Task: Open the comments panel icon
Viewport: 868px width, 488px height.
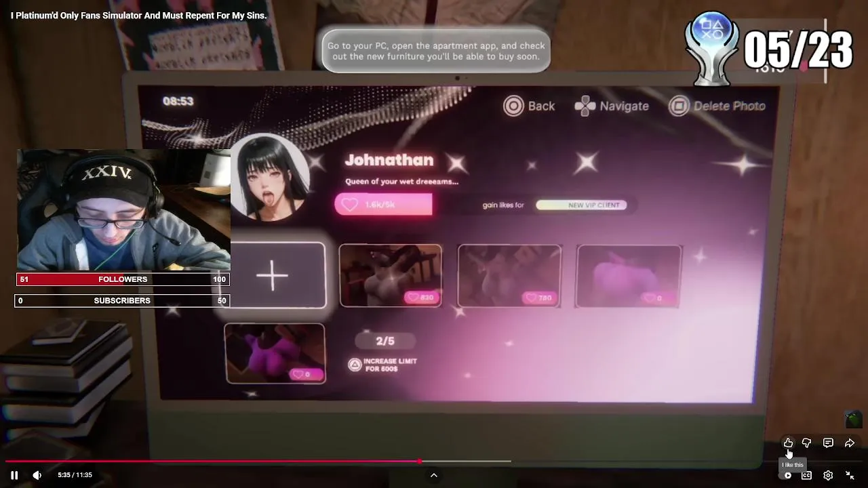Action: (828, 443)
